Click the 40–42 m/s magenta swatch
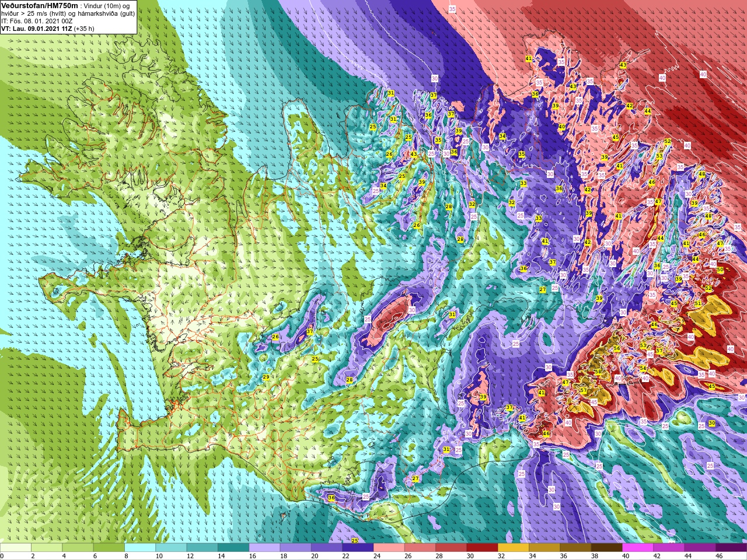The height and width of the screenshot is (560, 747). 638,547
